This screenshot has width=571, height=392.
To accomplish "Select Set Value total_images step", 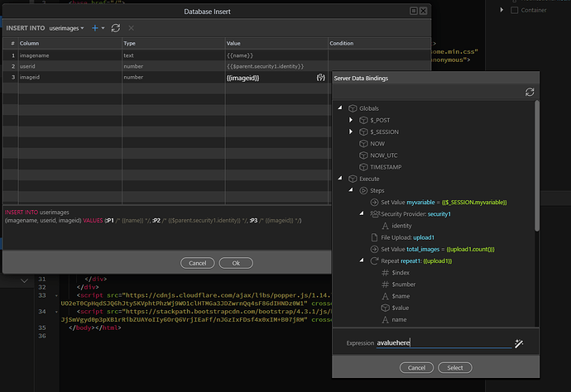I will (x=438, y=249).
